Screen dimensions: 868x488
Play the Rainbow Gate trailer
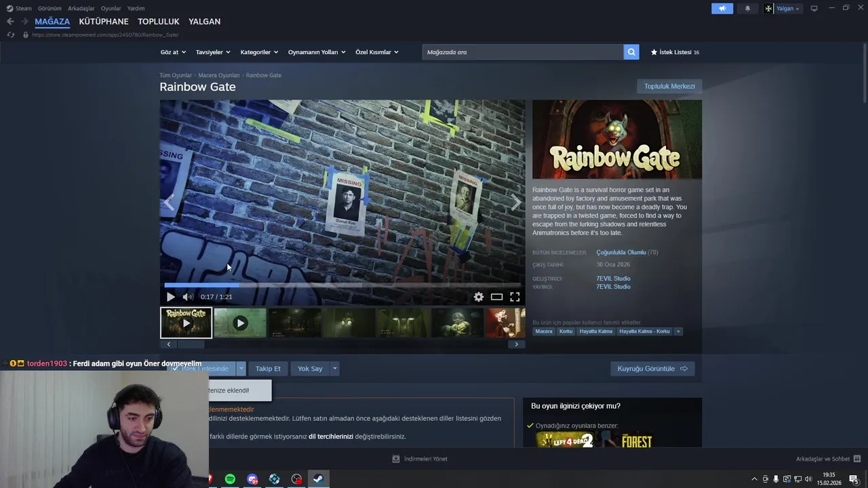(170, 297)
